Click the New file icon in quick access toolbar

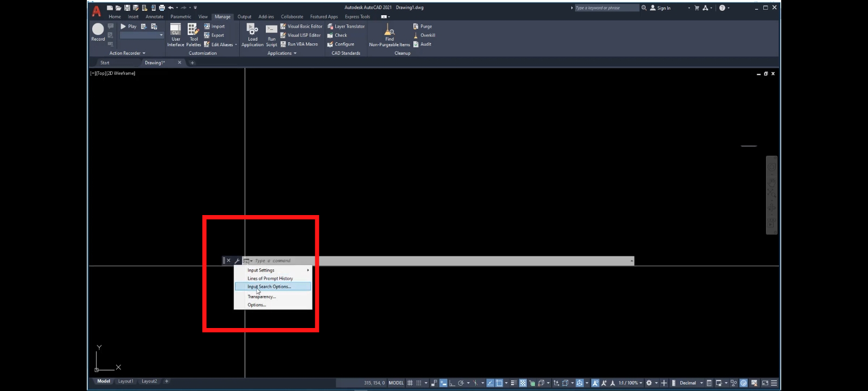(x=110, y=8)
